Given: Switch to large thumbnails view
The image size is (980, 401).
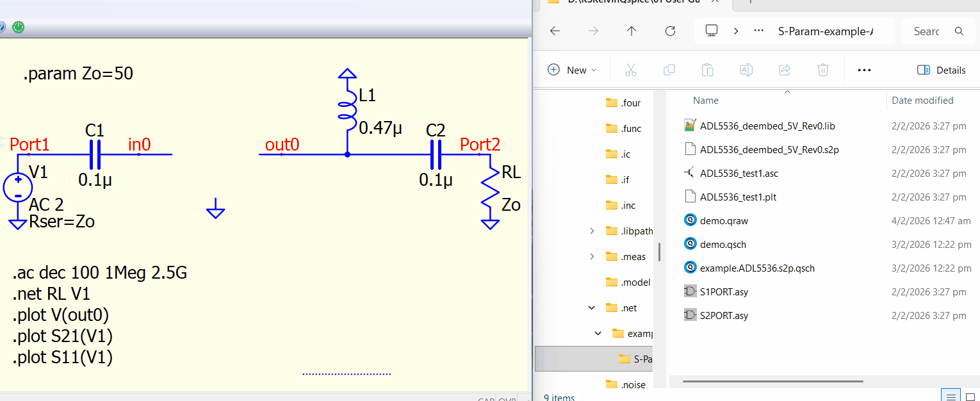Looking at the screenshot, I should pyautogui.click(x=970, y=397).
